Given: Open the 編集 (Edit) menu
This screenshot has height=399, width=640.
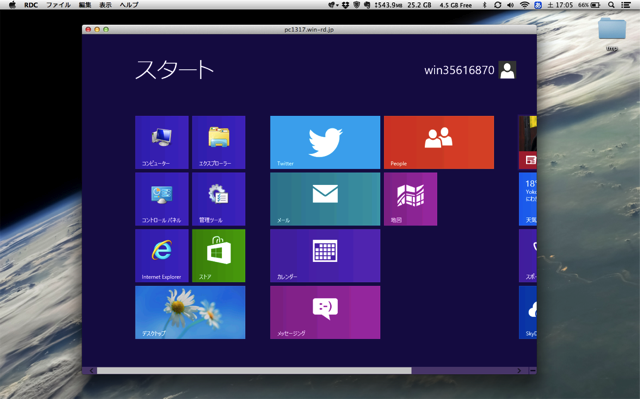Looking at the screenshot, I should (x=85, y=5).
